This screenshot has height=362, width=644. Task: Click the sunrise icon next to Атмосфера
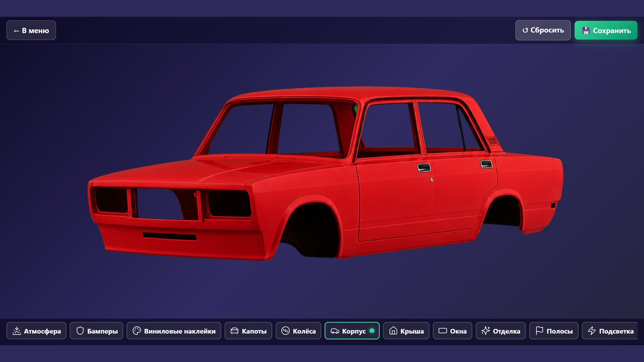point(17,331)
